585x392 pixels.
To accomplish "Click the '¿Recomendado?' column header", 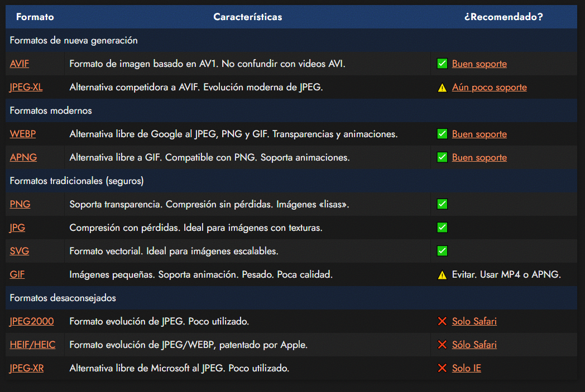I will 503,17.
